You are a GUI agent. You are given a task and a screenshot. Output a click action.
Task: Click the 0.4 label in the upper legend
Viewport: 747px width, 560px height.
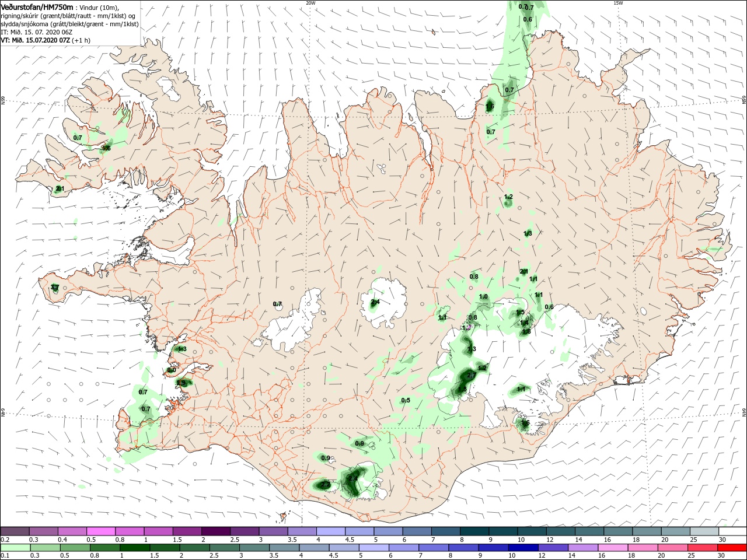pyautogui.click(x=62, y=540)
